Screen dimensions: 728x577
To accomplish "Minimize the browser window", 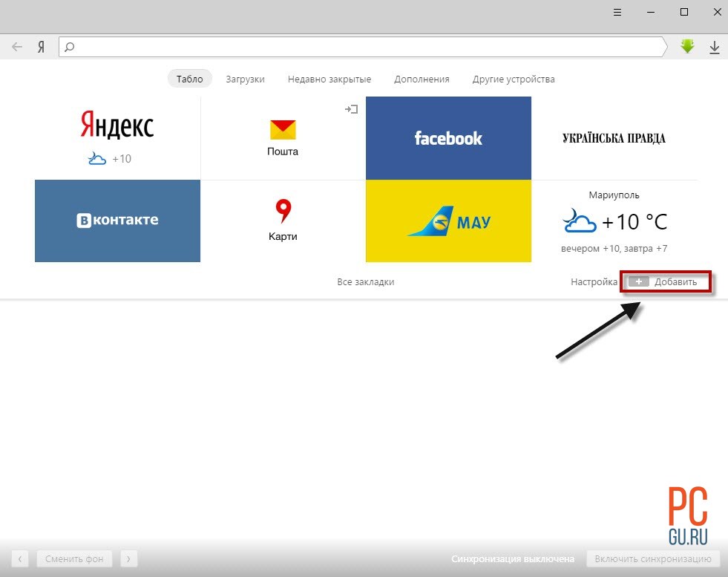I will (x=651, y=13).
